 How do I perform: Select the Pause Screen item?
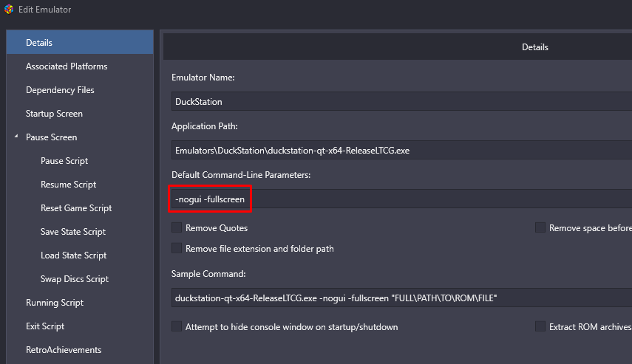(x=51, y=137)
